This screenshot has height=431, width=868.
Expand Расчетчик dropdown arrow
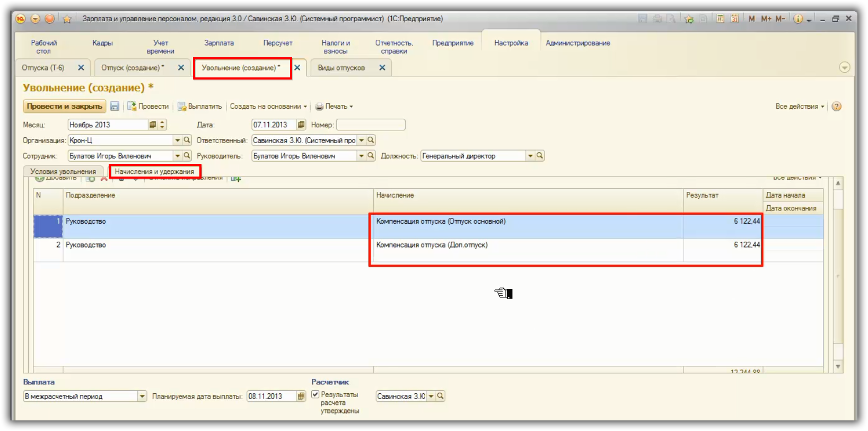coord(431,396)
